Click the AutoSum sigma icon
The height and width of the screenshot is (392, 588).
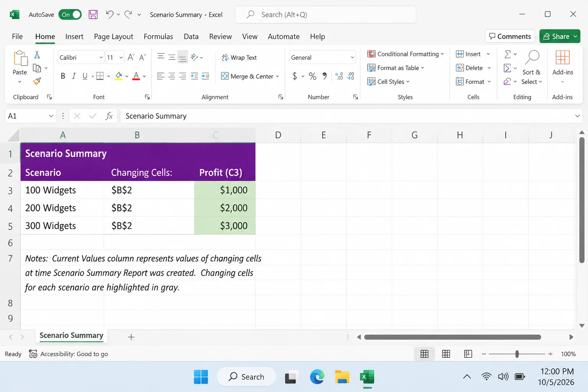coord(508,54)
